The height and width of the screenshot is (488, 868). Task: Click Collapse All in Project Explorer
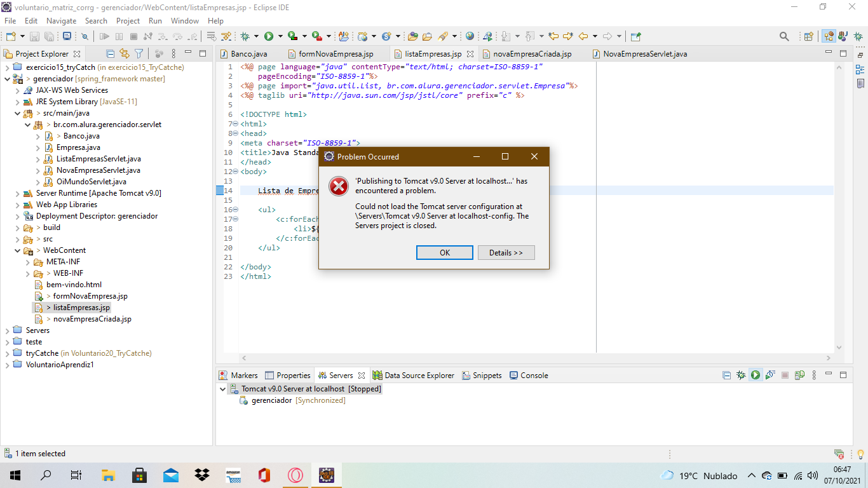(111, 54)
